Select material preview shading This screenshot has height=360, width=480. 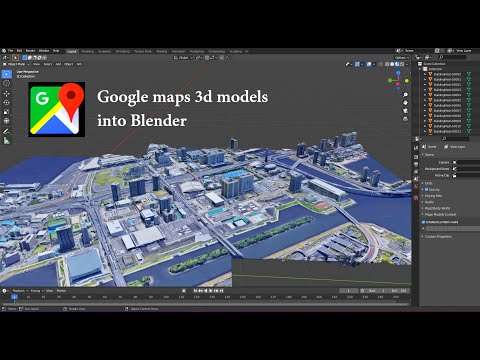(397, 64)
